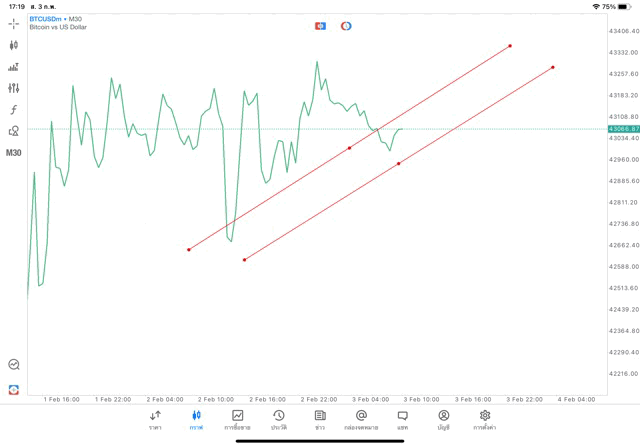Open the แชท chat tab
Screen dimensions: 640x447
(402, 419)
